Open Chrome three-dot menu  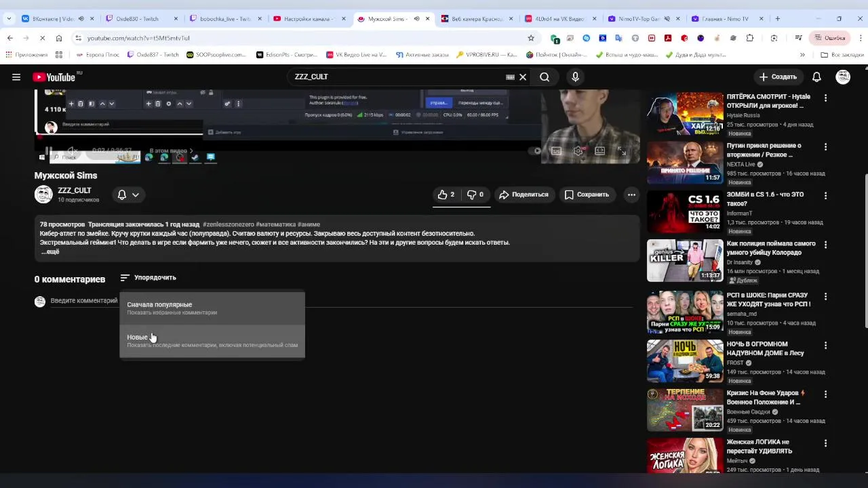860,38
